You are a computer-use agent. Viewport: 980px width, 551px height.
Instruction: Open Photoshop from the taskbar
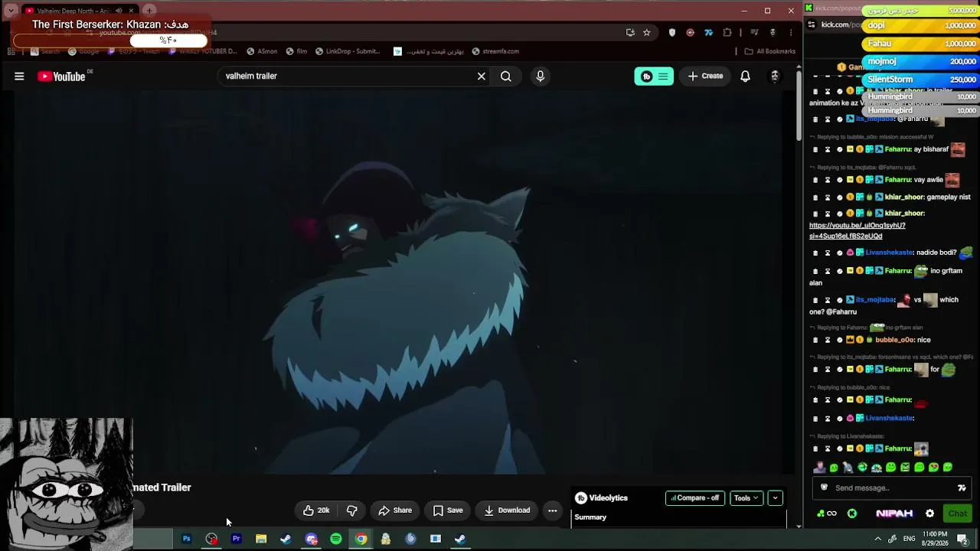(186, 539)
